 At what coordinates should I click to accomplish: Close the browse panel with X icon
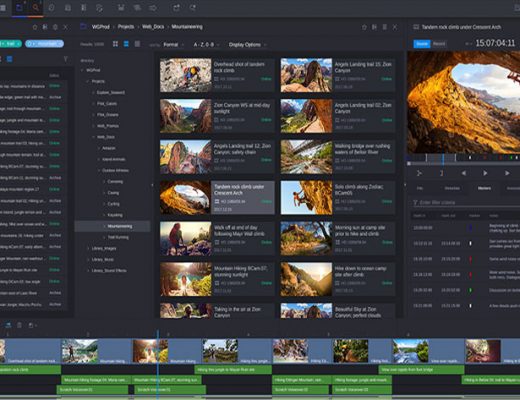point(395,27)
